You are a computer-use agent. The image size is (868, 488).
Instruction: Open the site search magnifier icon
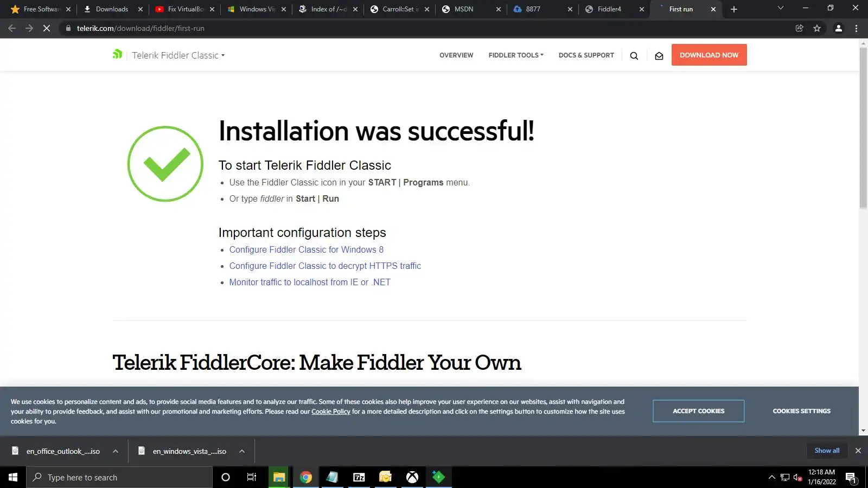click(634, 55)
